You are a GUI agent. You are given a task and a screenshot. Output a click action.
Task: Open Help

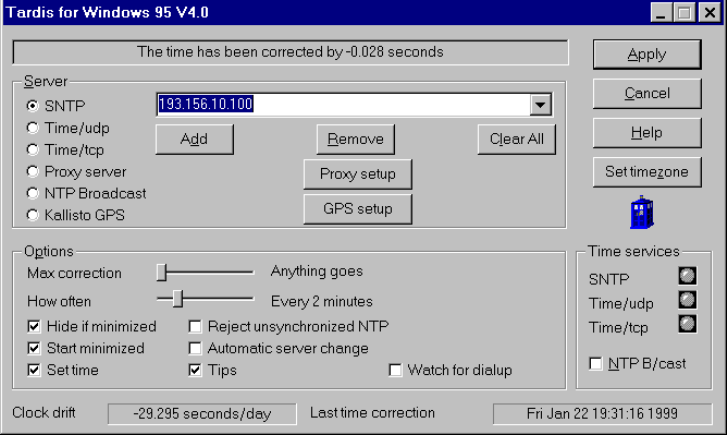click(647, 133)
